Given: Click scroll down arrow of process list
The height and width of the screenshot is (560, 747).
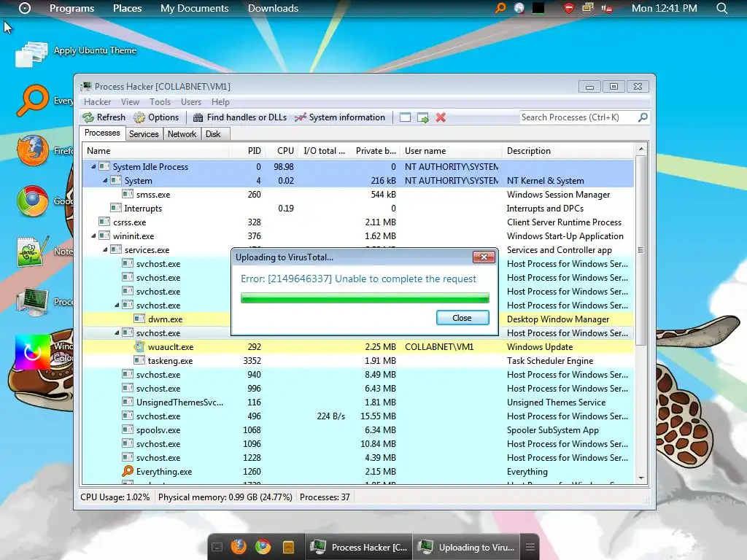Looking at the screenshot, I should (640, 478).
